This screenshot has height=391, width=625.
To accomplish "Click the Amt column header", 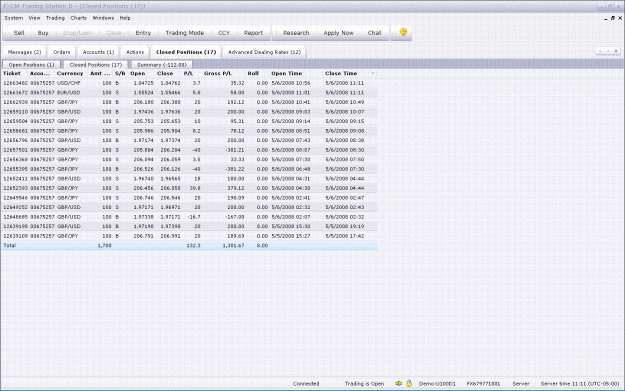I will (x=100, y=73).
